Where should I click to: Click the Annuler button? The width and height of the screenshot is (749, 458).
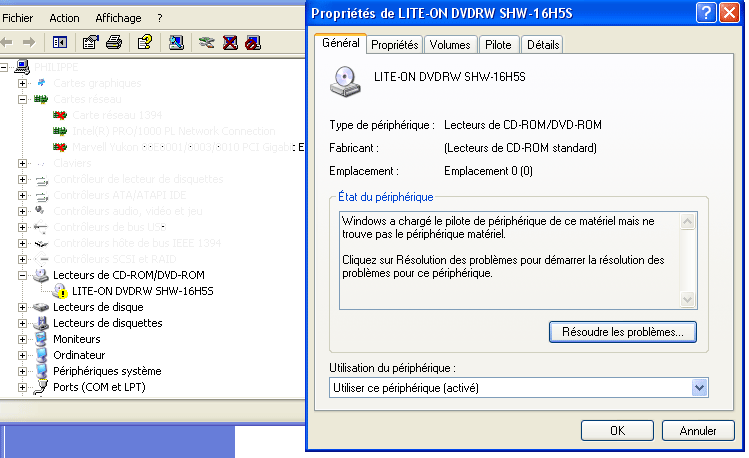[698, 431]
